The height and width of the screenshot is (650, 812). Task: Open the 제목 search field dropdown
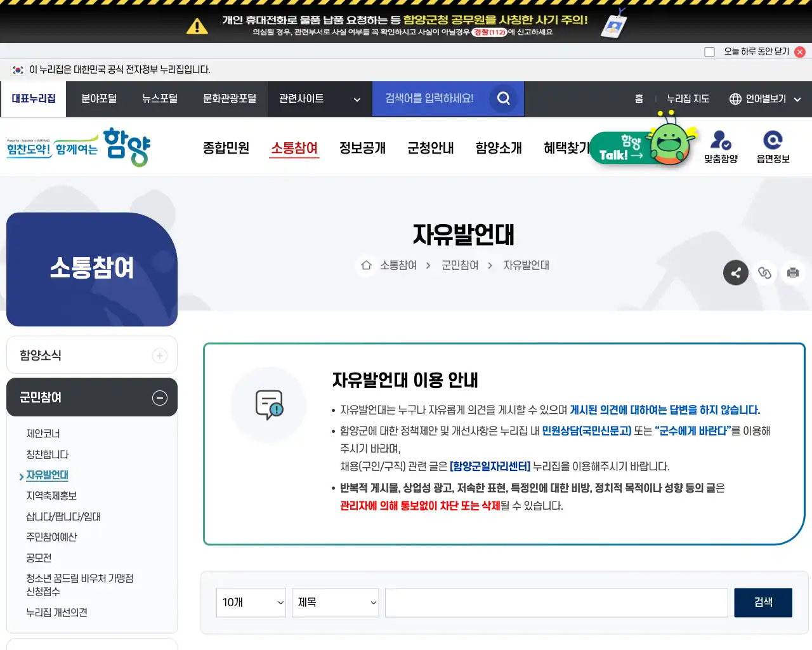(x=335, y=602)
